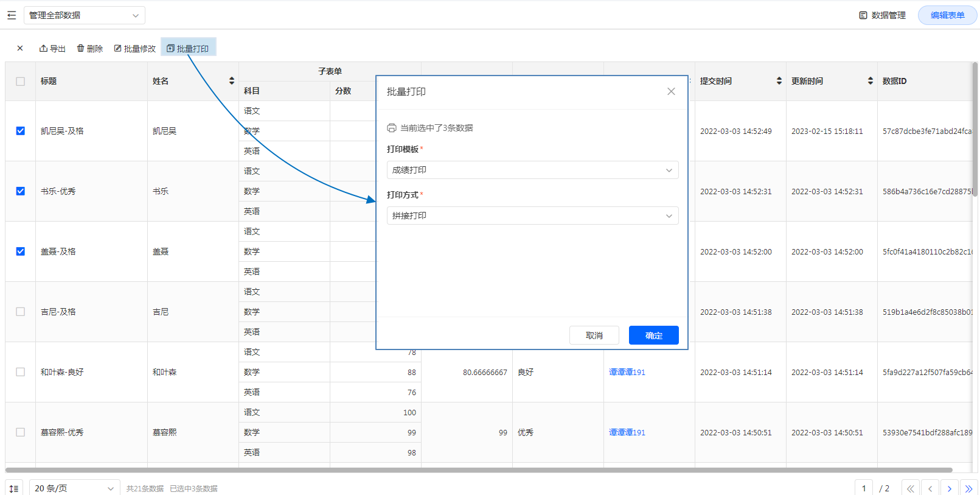The width and height of the screenshot is (980, 495).
Task: Click the batch edit (批量修改) icon
Action: 118,49
